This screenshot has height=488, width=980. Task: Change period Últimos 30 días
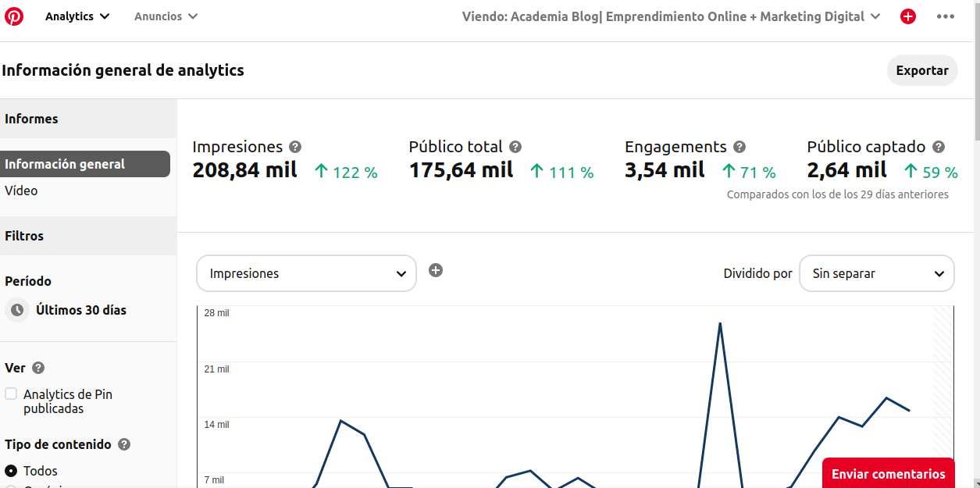(81, 310)
